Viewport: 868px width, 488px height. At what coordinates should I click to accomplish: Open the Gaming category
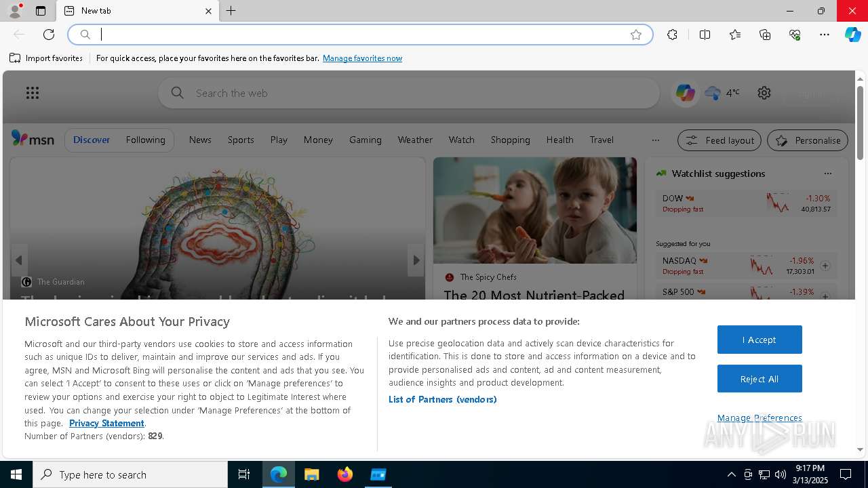(x=366, y=140)
